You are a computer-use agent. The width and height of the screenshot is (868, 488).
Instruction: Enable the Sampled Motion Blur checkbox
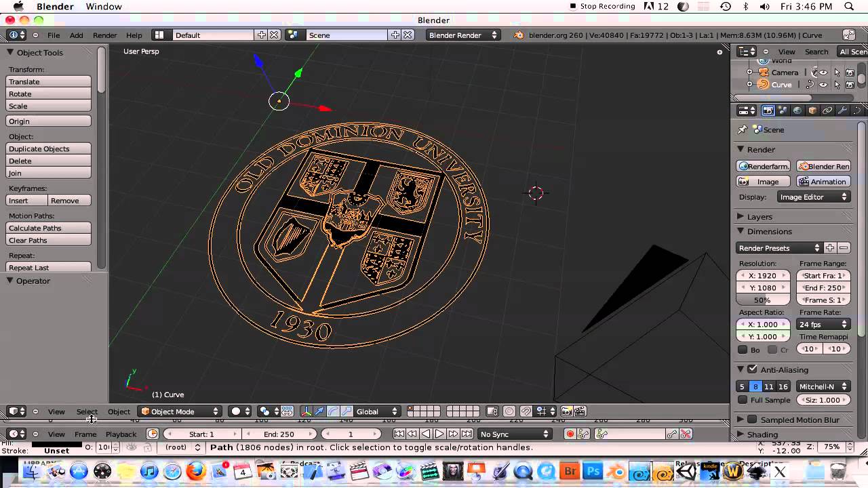[x=752, y=420]
